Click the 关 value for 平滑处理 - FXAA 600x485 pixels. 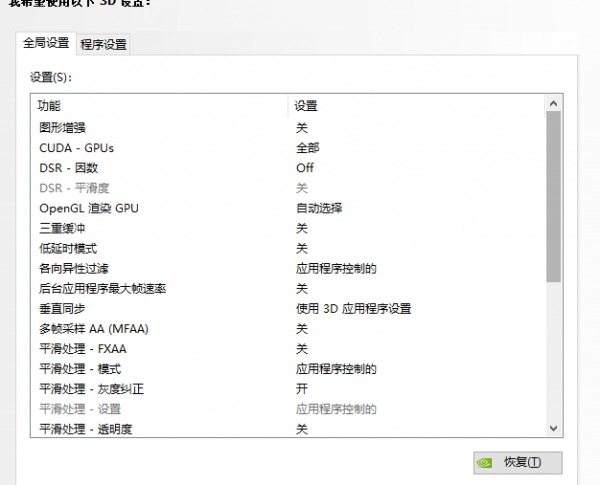302,349
